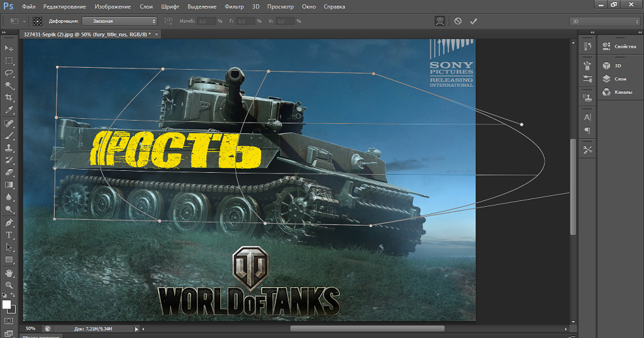Reset default foreground and background colors
The image size is (644, 338).
click(x=4, y=295)
